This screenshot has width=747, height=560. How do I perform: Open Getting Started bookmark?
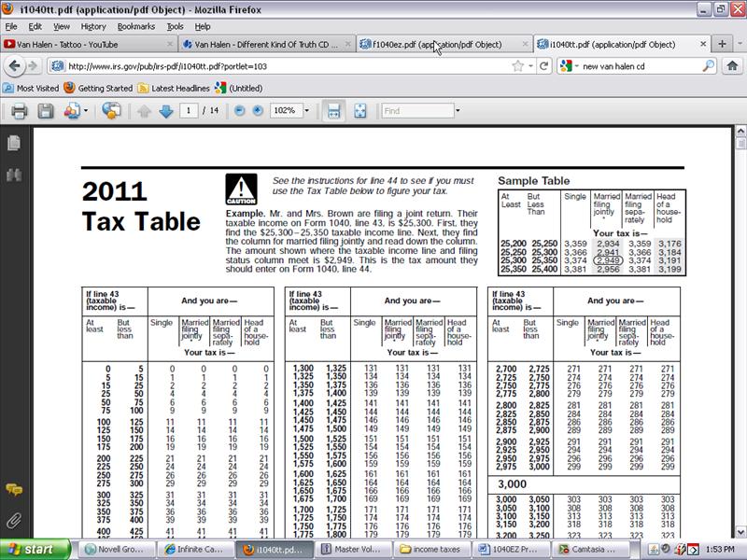[99, 88]
